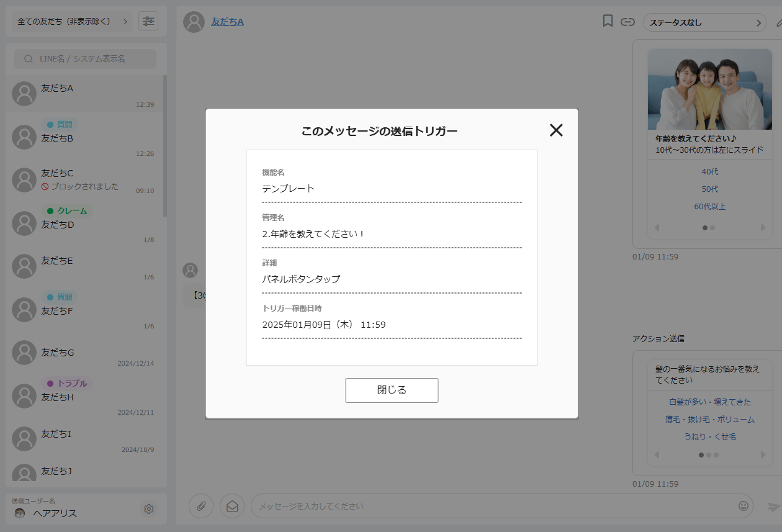The width and height of the screenshot is (782, 532).
Task: Open sender user settings gear icon
Action: coord(149,509)
